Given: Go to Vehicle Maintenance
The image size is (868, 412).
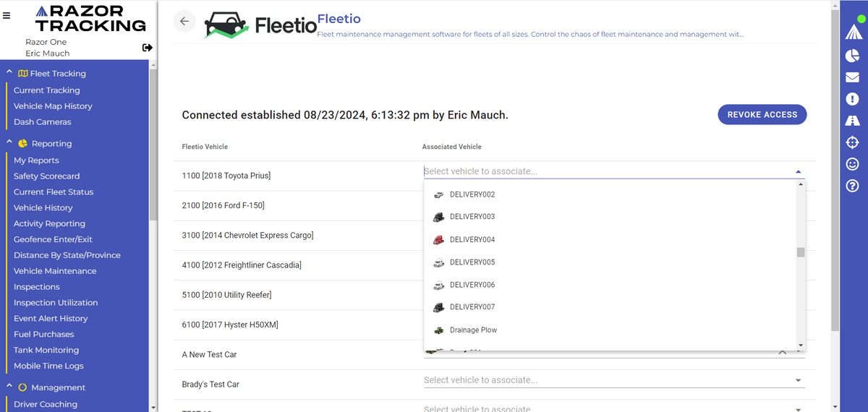Looking at the screenshot, I should pyautogui.click(x=55, y=271).
